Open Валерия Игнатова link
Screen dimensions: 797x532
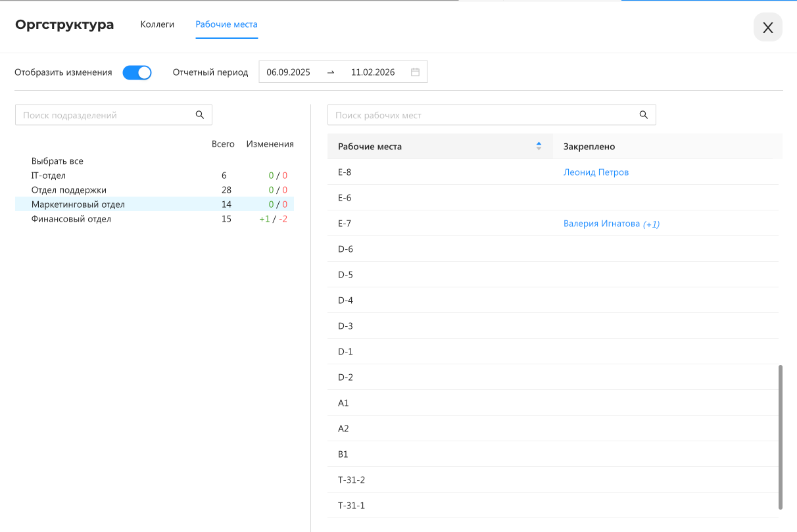601,224
